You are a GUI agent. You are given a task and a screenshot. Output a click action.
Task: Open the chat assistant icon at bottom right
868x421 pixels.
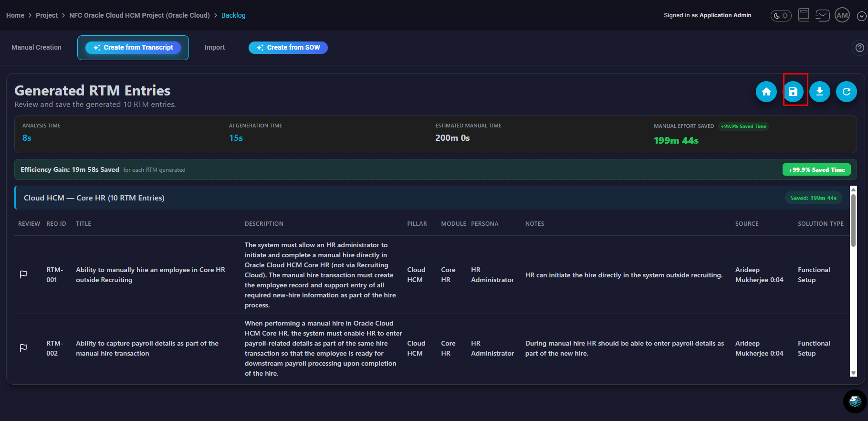(855, 401)
